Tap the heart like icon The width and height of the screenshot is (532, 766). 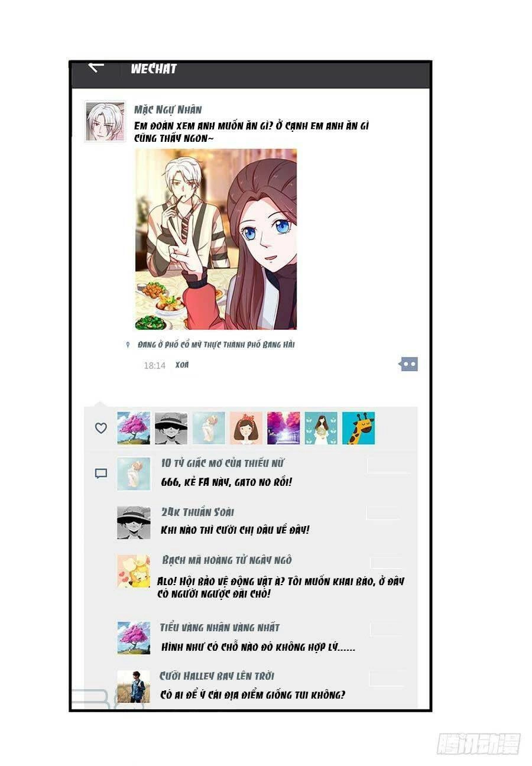tap(101, 428)
